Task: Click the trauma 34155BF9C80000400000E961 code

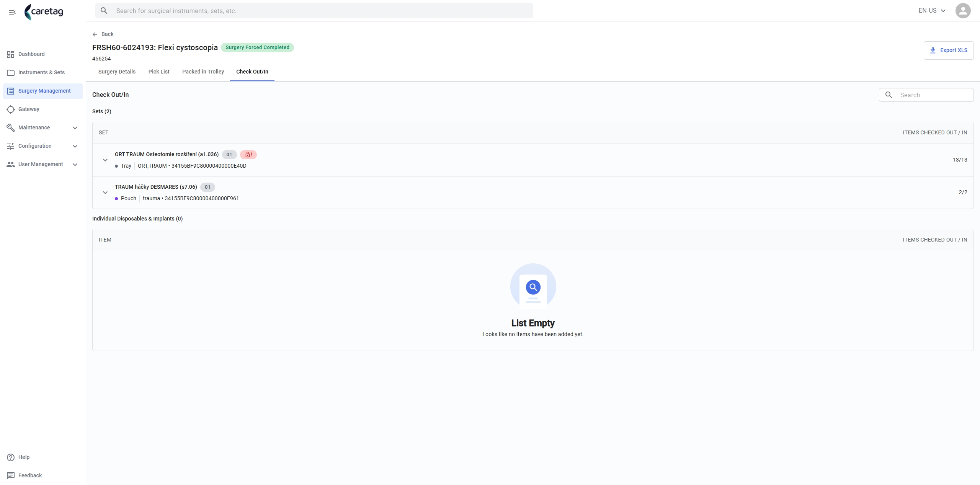Action: (x=191, y=198)
